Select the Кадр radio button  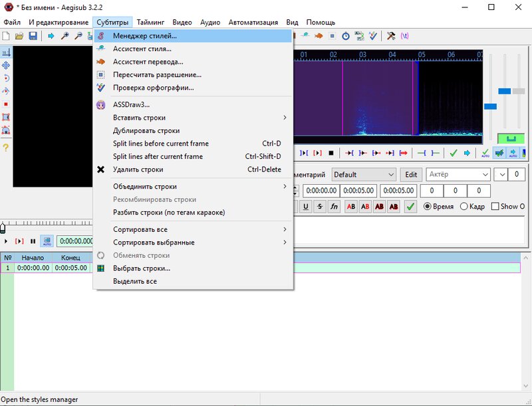[x=472, y=207]
